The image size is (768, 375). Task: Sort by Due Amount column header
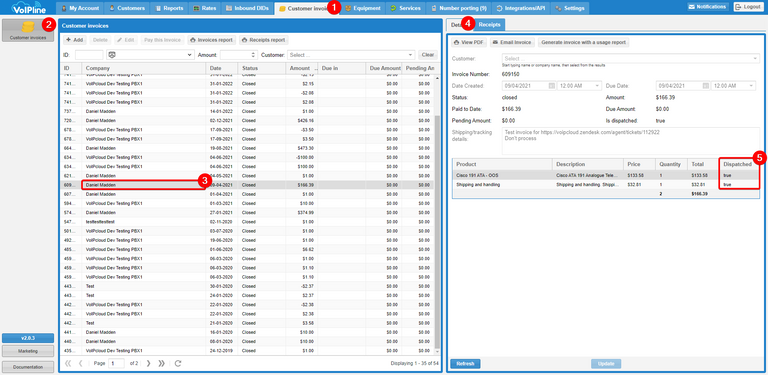pos(384,68)
